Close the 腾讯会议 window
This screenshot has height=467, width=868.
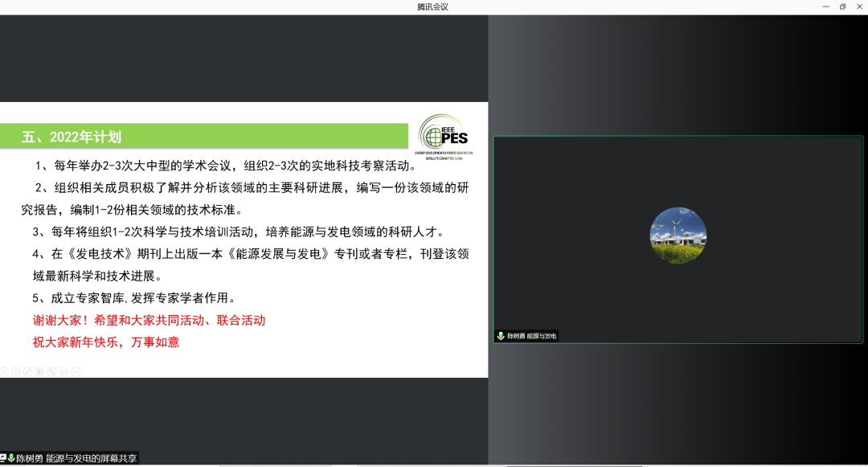coord(859,6)
